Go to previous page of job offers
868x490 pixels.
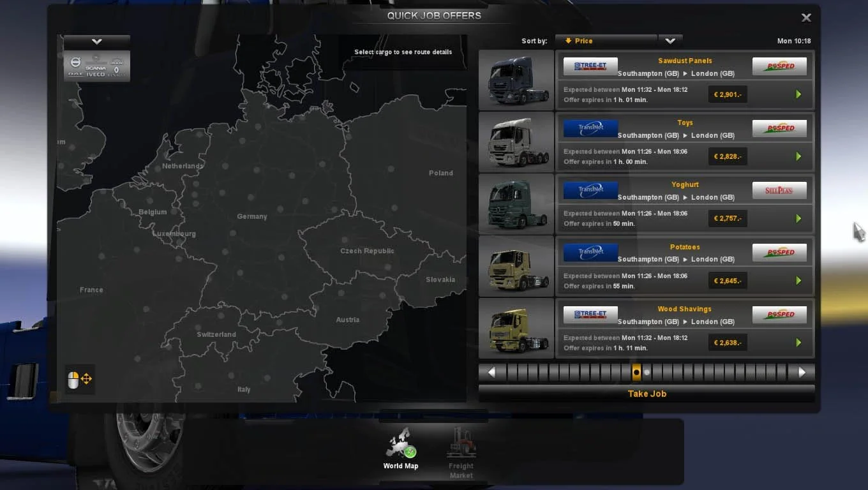click(491, 373)
